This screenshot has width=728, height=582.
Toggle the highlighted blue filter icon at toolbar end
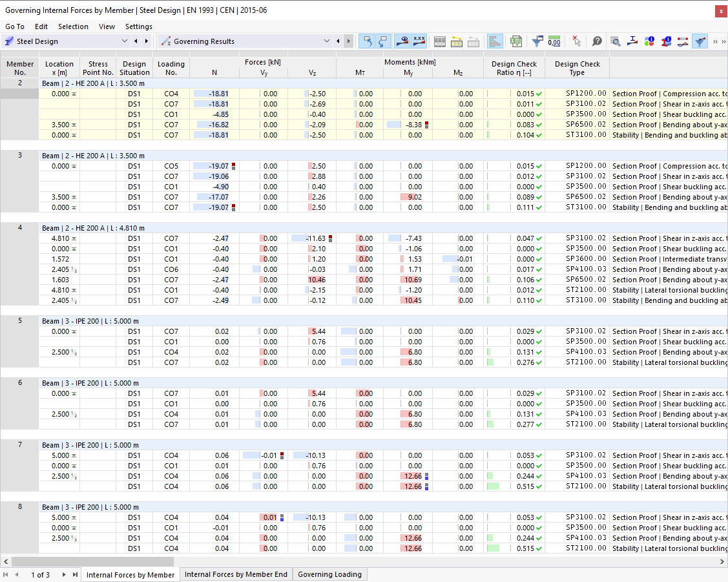pos(700,41)
